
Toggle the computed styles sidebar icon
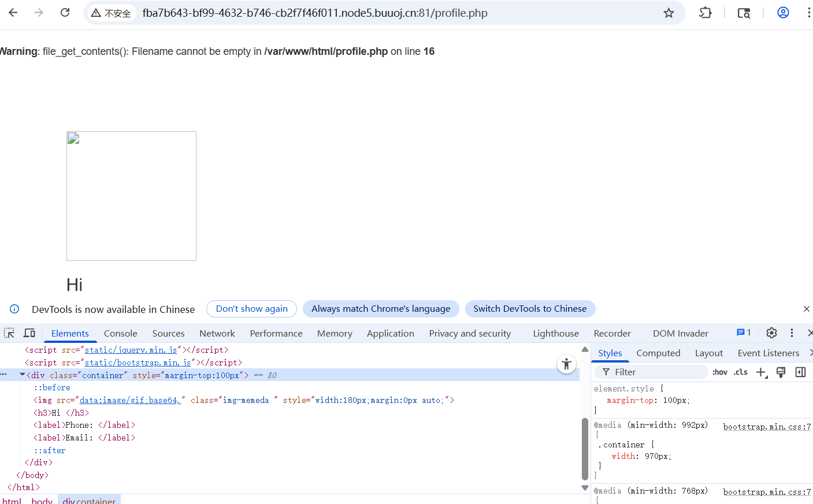(x=800, y=372)
